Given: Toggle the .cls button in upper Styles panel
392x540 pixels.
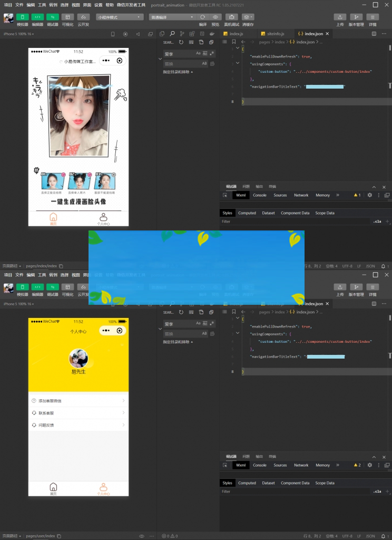Looking at the screenshot, I should click(x=377, y=221).
